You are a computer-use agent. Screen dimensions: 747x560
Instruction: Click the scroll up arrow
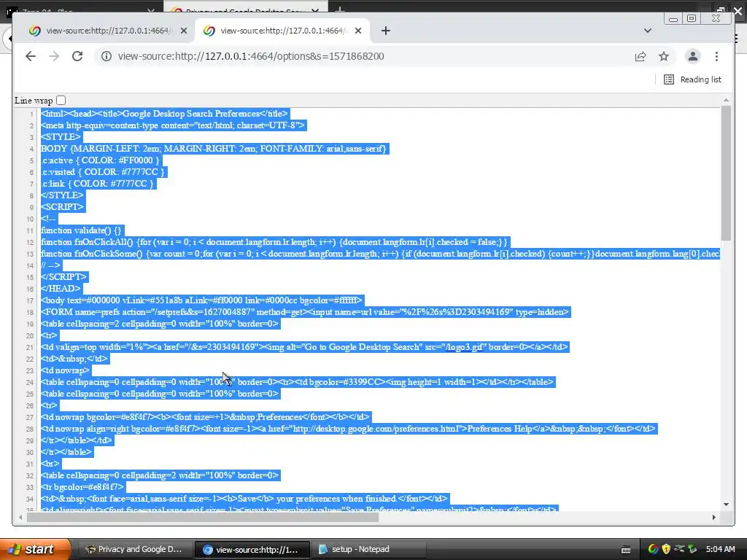click(x=726, y=100)
